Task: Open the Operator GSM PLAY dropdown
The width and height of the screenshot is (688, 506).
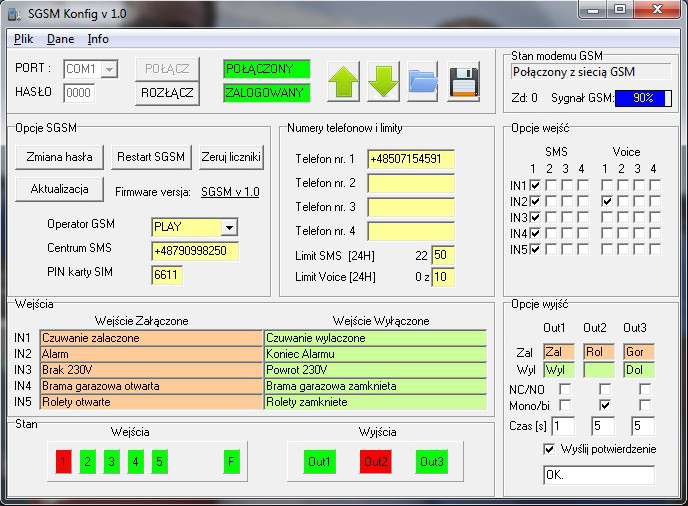Action: (x=229, y=227)
